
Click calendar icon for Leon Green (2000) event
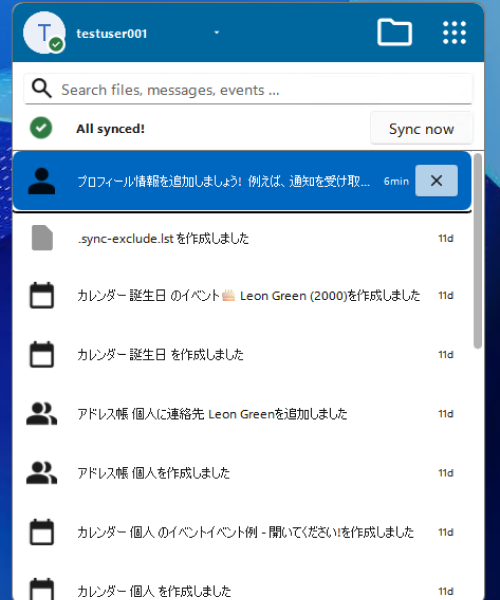[x=42, y=295]
